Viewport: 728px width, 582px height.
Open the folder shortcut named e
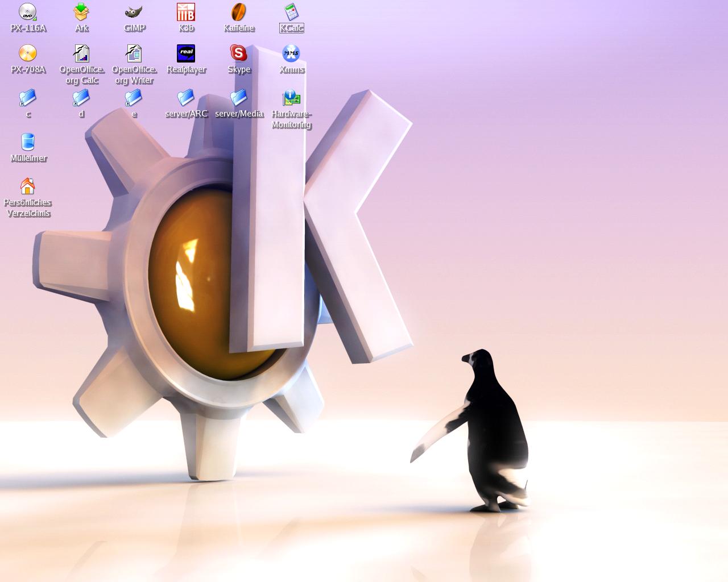coord(134,98)
